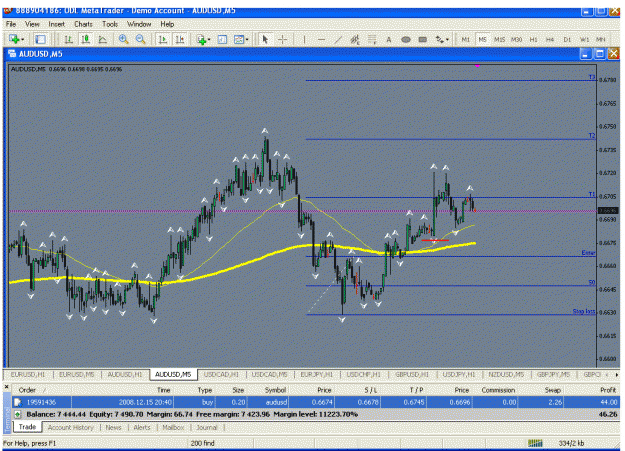Switch chart to bar chart

coord(69,39)
